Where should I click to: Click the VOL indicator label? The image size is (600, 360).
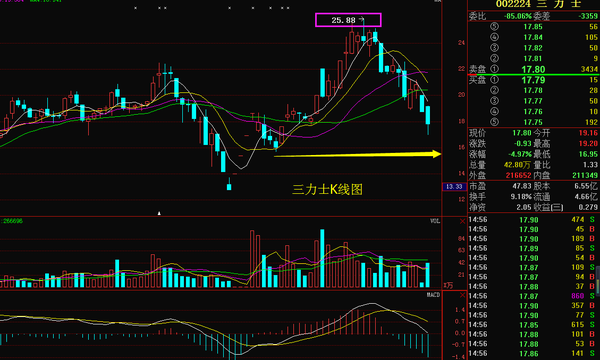435,221
